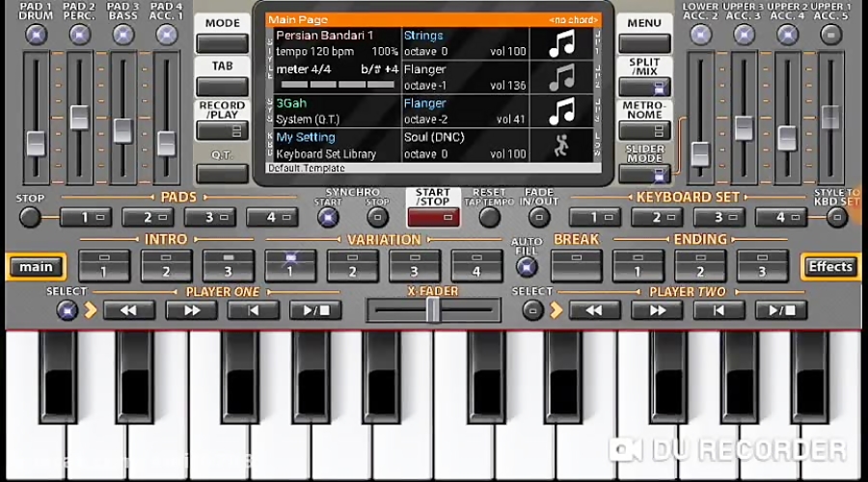
Task: Toggle UPPER 1 ACC. 5 mute knob
Action: click(830, 35)
